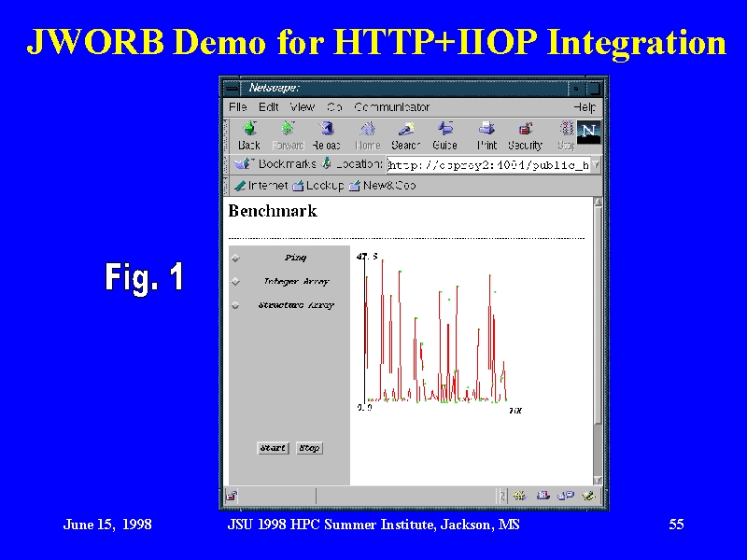This screenshot has height=560, width=747.
Task: Click the vertical scrollbar thumb
Action: pos(598,315)
